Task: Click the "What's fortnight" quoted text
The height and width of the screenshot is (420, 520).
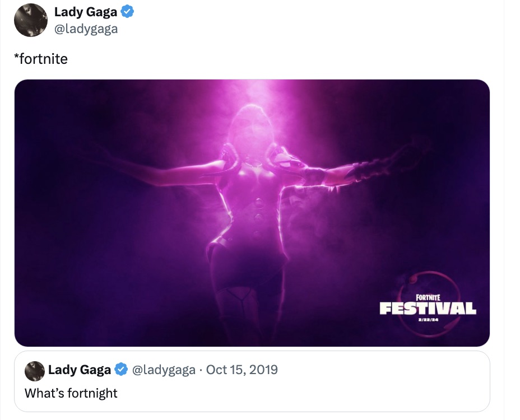Action: [71, 393]
